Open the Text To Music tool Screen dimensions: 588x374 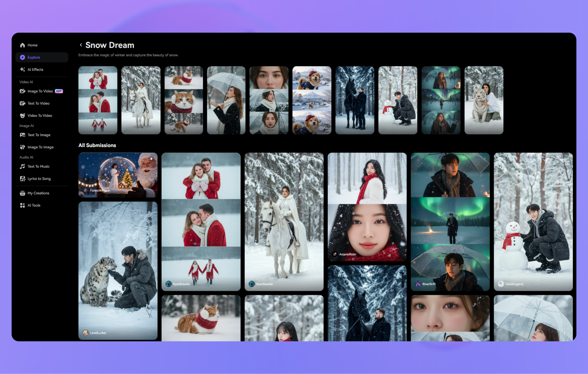38,166
